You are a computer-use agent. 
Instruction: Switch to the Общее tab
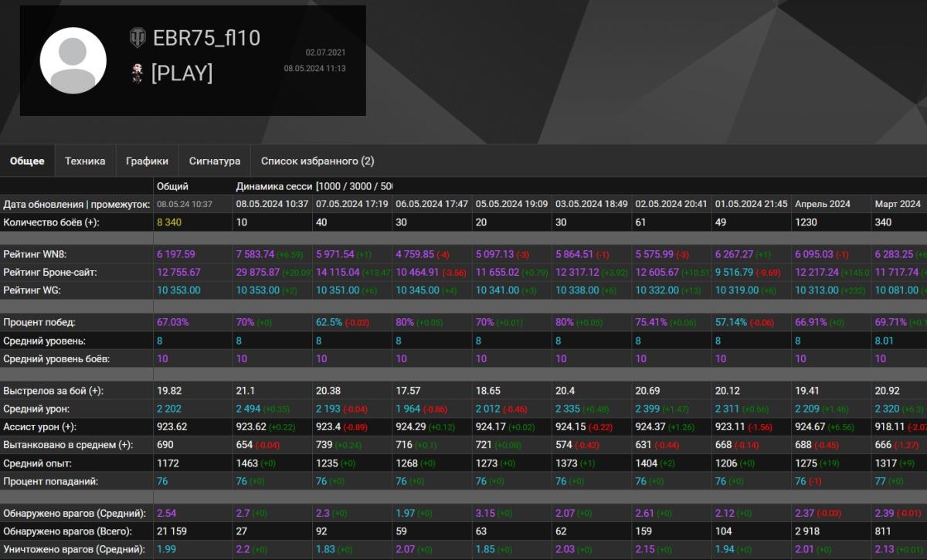(x=27, y=161)
